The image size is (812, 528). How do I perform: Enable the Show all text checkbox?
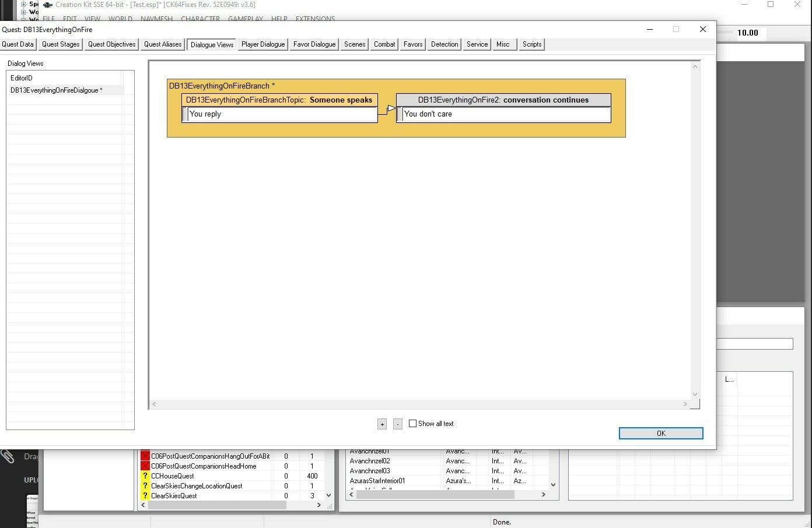point(413,424)
